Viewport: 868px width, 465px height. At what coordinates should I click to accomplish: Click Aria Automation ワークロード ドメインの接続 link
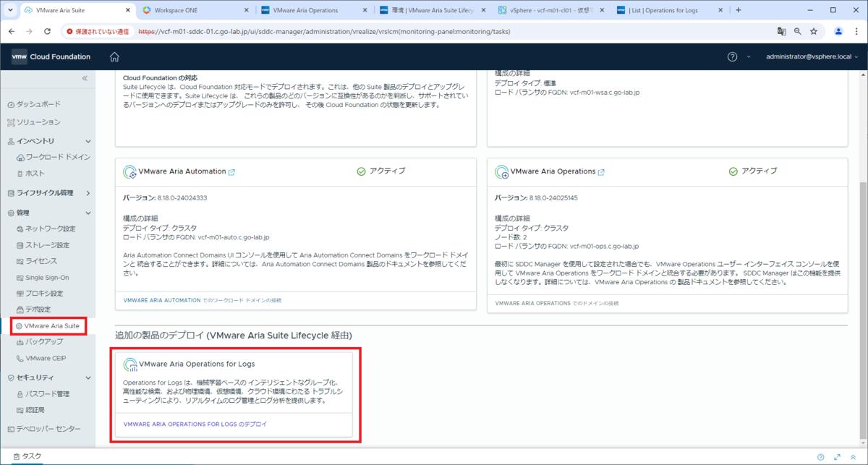203,300
